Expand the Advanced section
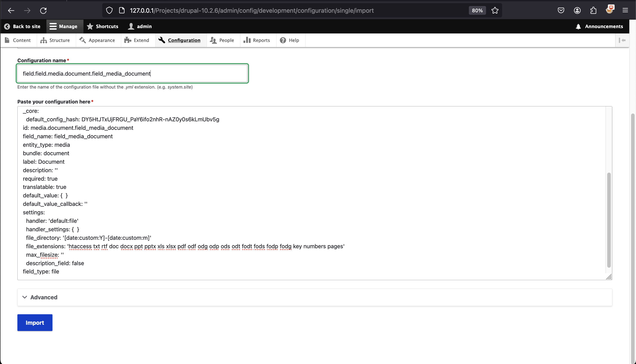Image resolution: width=636 pixels, height=364 pixels. click(44, 297)
